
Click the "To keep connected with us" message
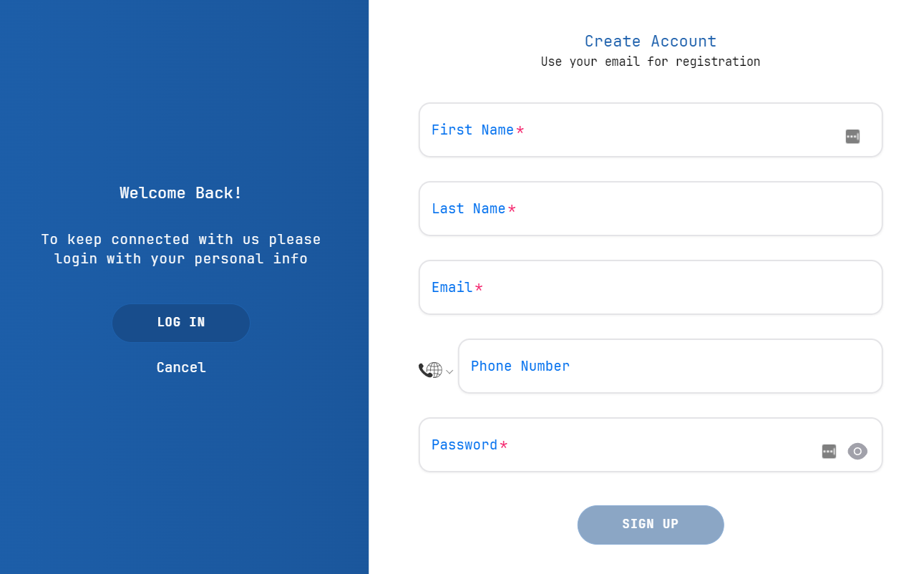coord(181,248)
